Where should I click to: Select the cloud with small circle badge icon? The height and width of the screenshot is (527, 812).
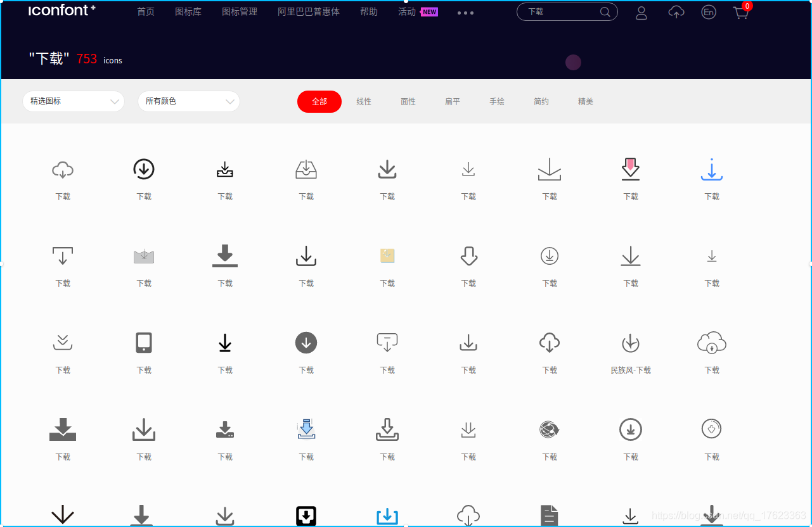712,343
